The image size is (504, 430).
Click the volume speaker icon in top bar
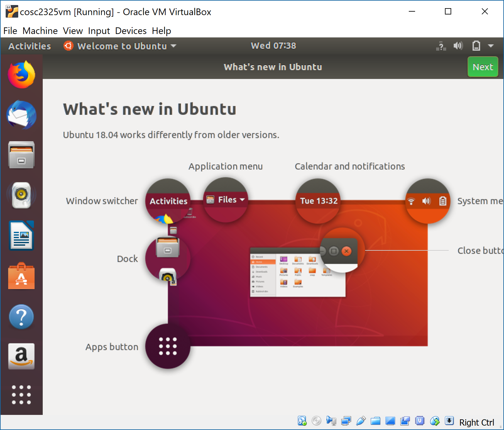(458, 46)
